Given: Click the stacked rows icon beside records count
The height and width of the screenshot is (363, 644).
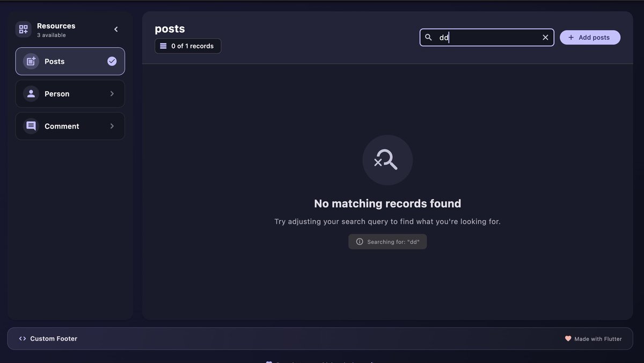Looking at the screenshot, I should click(x=163, y=46).
